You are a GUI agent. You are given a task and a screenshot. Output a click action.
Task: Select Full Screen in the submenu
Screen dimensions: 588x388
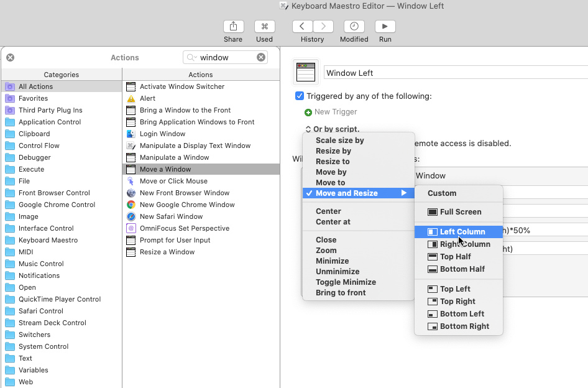pos(460,212)
